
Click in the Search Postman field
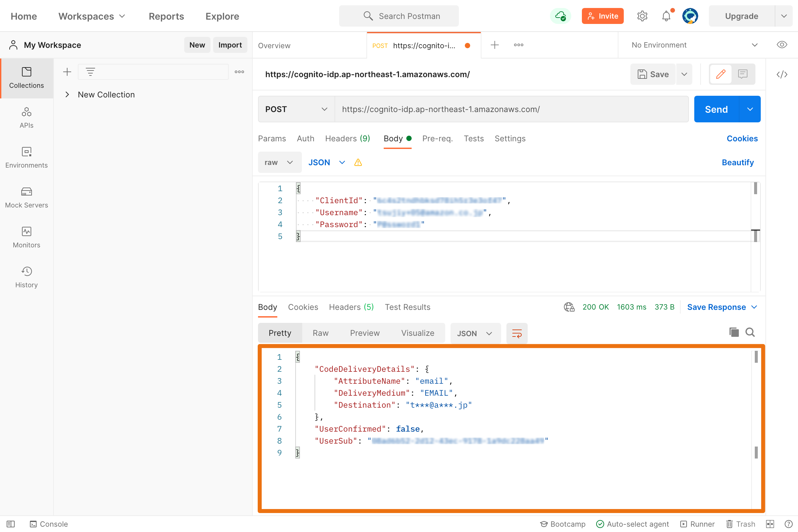399,16
